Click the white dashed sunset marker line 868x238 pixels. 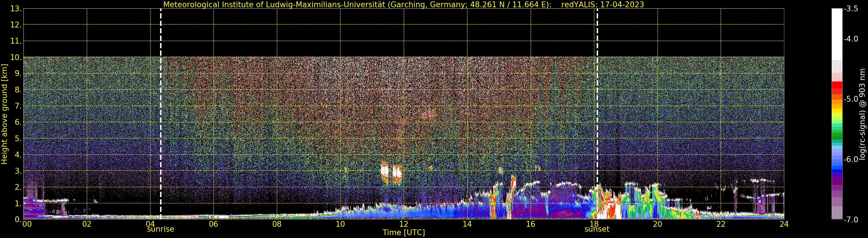pyautogui.click(x=597, y=114)
